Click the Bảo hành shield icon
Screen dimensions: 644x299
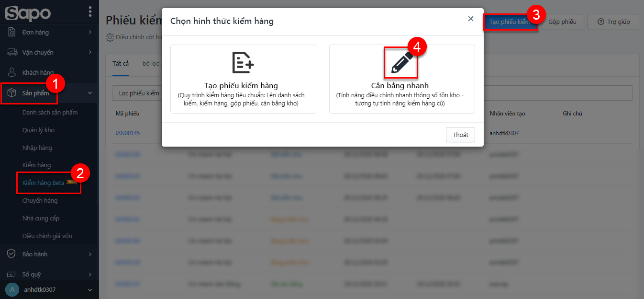(x=11, y=254)
